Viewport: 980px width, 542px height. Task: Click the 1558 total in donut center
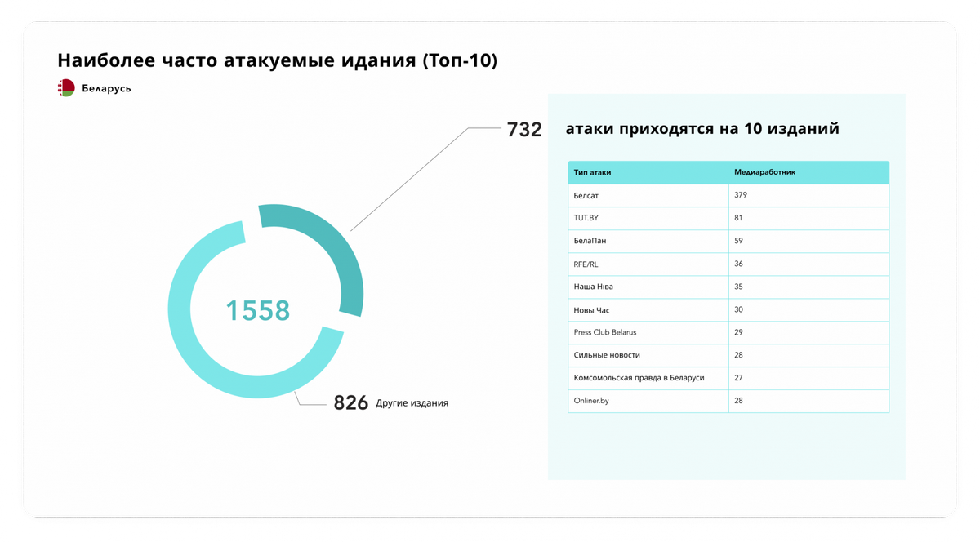click(x=258, y=310)
